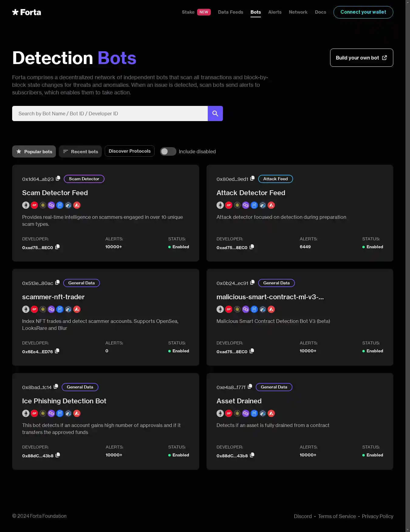Copy the Attack Detector Feed bot ID

pyautogui.click(x=252, y=178)
